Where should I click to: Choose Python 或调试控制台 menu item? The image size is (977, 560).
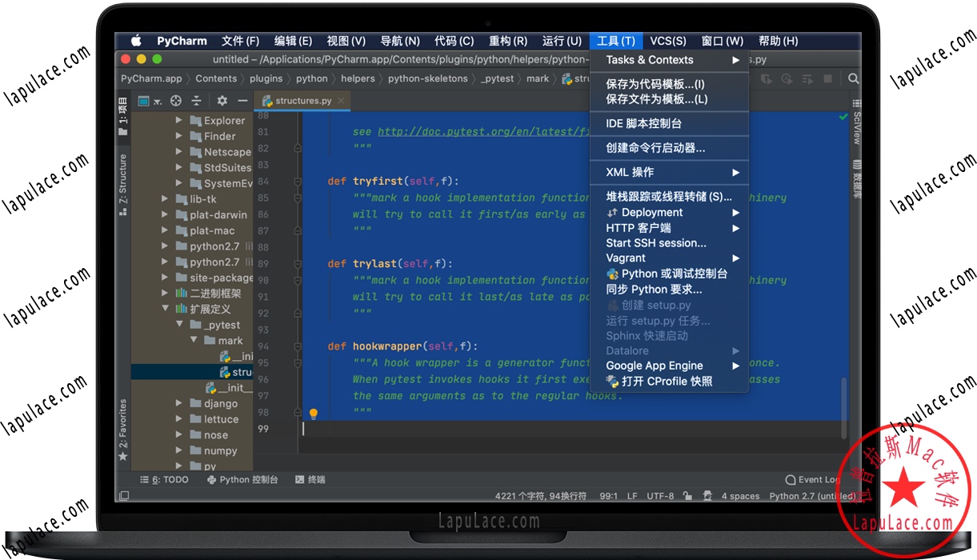[x=669, y=274]
